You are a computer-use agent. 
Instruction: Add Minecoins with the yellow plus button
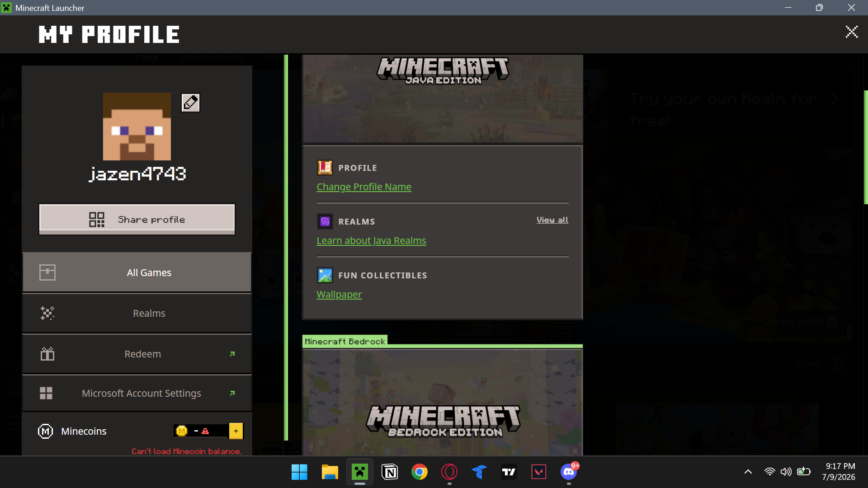[236, 431]
